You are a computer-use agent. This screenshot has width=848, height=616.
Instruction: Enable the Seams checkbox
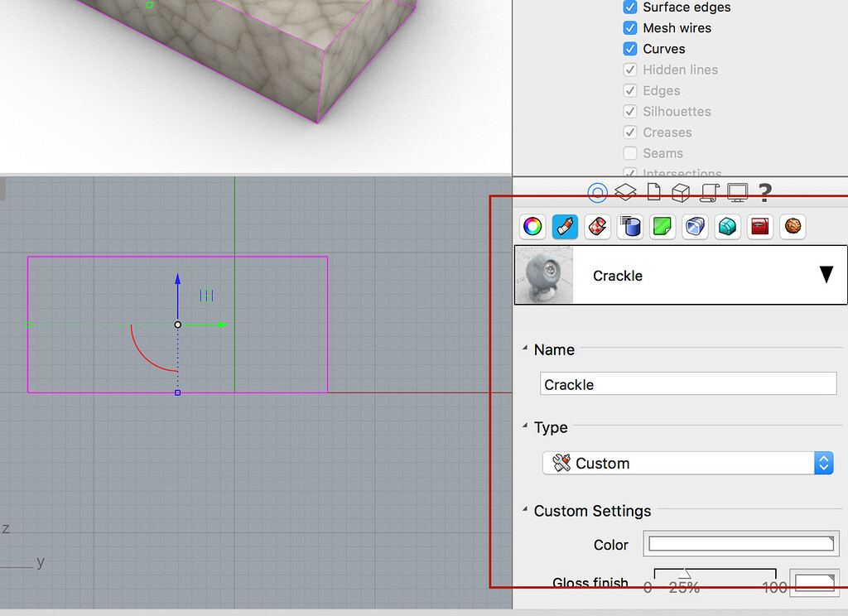pos(630,153)
